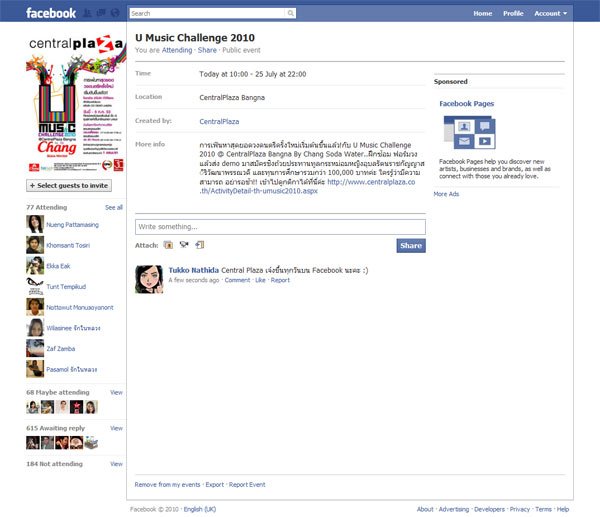The height and width of the screenshot is (517, 600).
Task: Open Ekka Eak's name link
Action: [58, 266]
